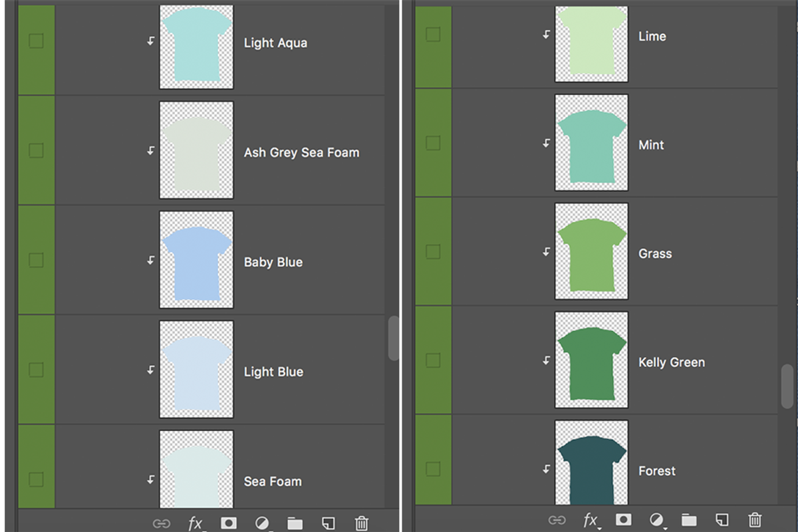Create new group folder in right panel

pyautogui.click(x=689, y=519)
